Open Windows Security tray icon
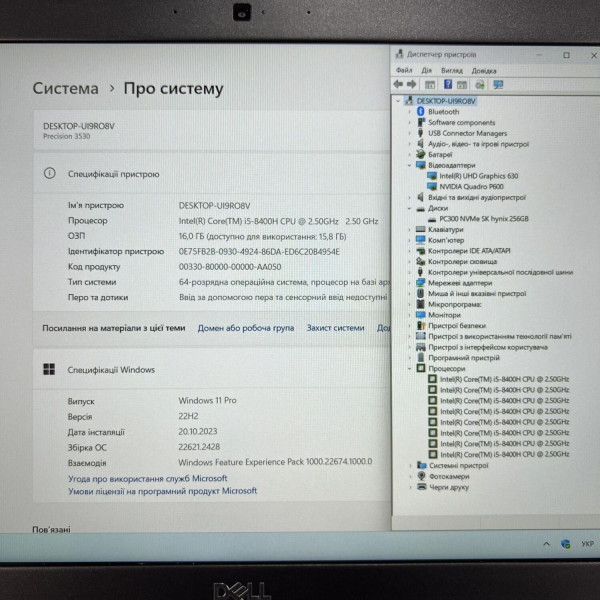 point(566,544)
